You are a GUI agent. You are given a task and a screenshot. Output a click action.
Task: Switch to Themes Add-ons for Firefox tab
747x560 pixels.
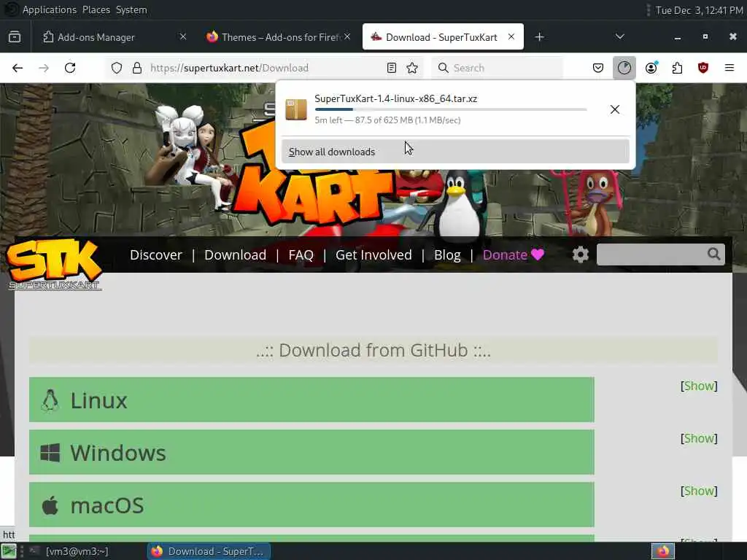pos(279,37)
